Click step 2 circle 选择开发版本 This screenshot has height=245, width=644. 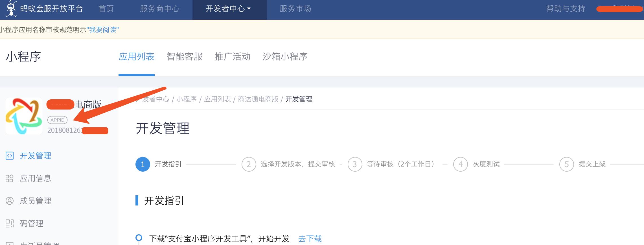[249, 164]
